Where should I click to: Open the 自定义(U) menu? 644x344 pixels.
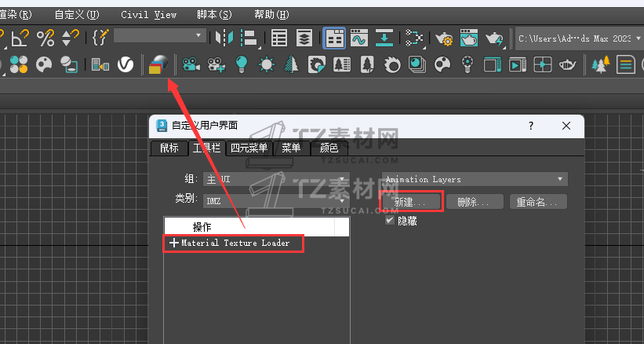[x=77, y=15]
